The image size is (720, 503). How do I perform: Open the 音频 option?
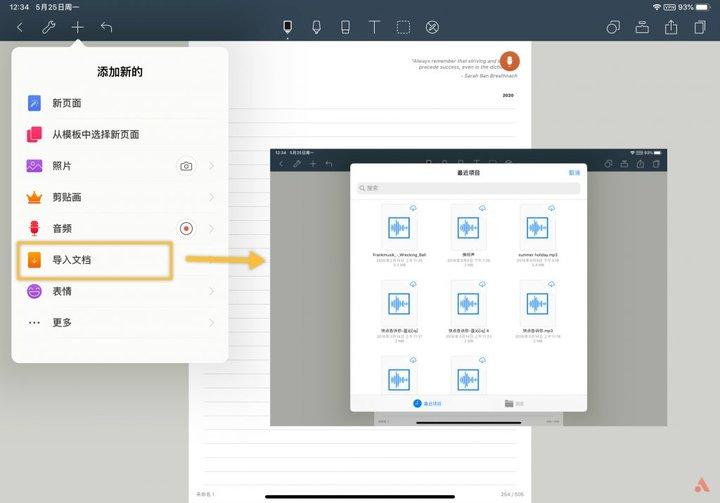tap(120, 228)
